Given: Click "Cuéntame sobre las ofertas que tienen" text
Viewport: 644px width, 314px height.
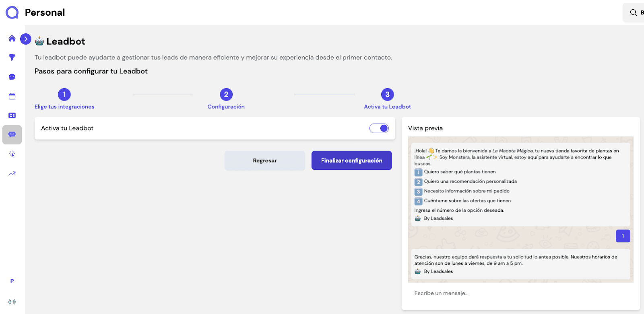Looking at the screenshot, I should point(467,201).
